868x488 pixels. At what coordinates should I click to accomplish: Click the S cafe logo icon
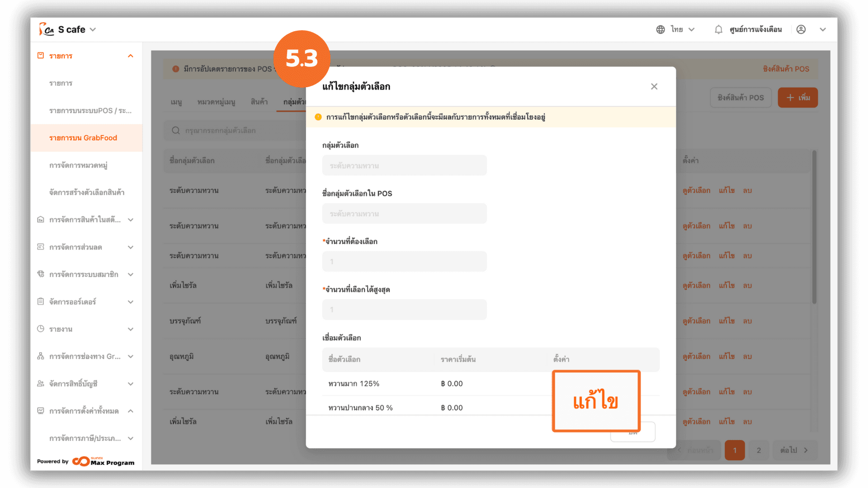tap(46, 29)
